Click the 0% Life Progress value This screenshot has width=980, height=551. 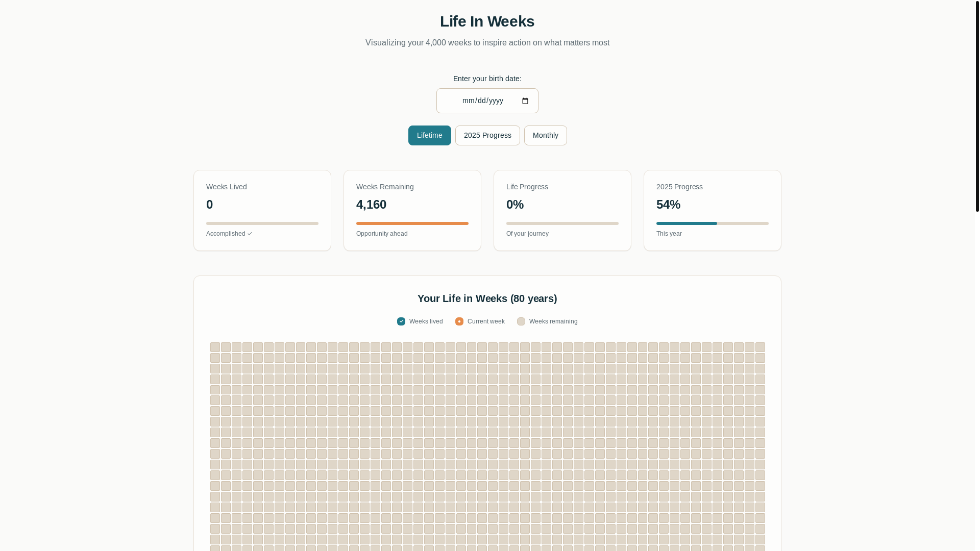515,205
